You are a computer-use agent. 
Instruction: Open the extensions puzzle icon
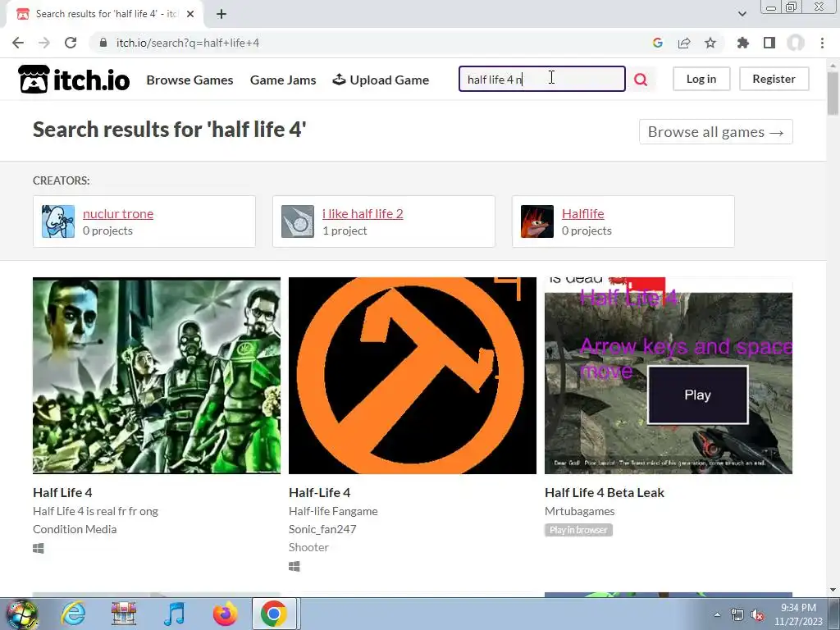point(743,43)
